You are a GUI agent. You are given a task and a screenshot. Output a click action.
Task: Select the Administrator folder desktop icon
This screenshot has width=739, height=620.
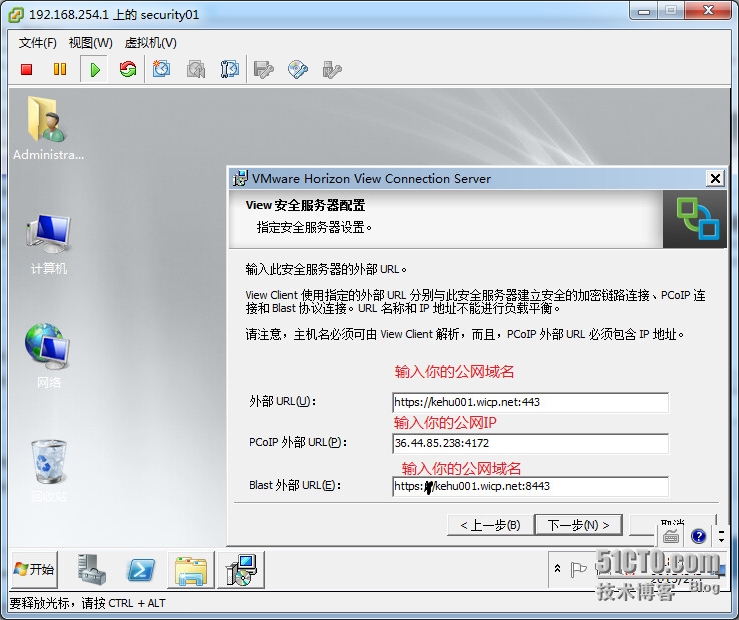coord(48,128)
